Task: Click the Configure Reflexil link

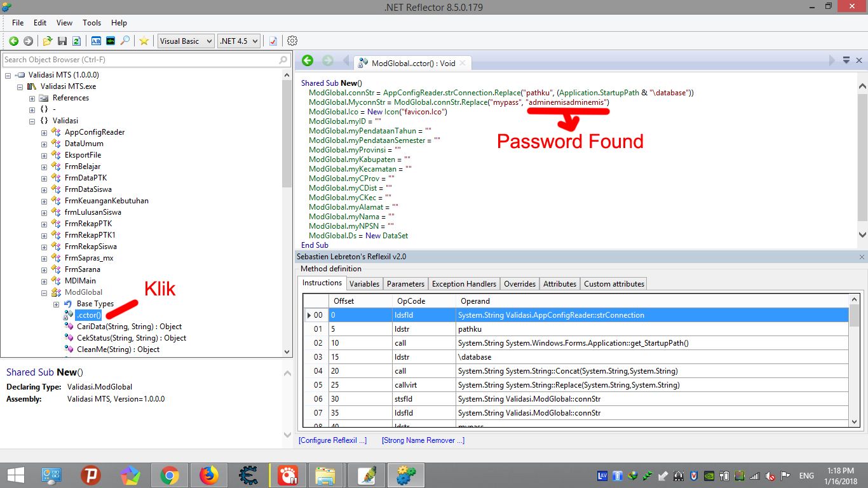Action: click(x=332, y=440)
